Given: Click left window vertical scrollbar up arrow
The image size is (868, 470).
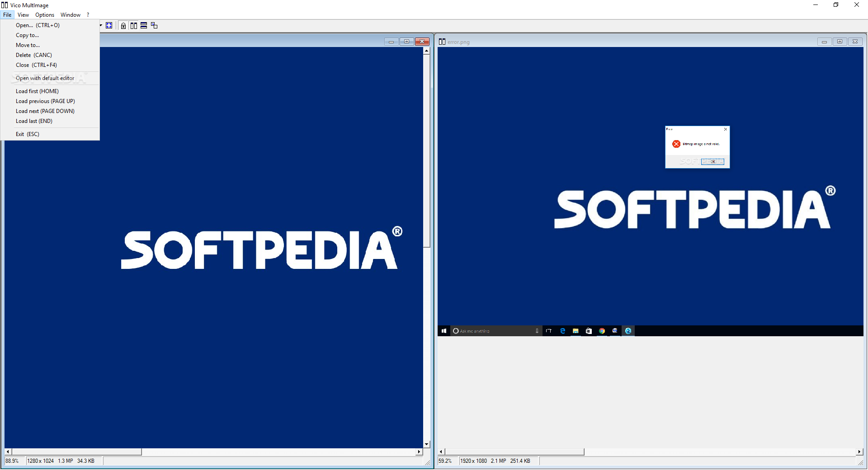Looking at the screenshot, I should [426, 51].
